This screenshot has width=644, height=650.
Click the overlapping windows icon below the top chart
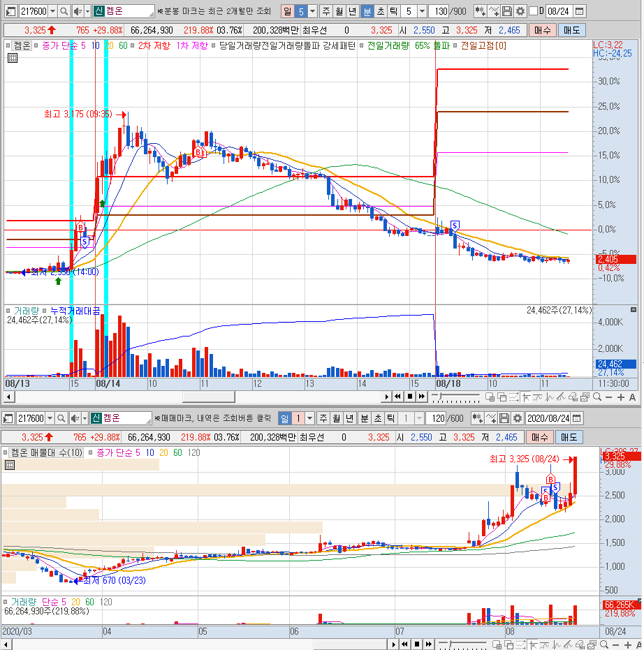pyautogui.click(x=502, y=397)
